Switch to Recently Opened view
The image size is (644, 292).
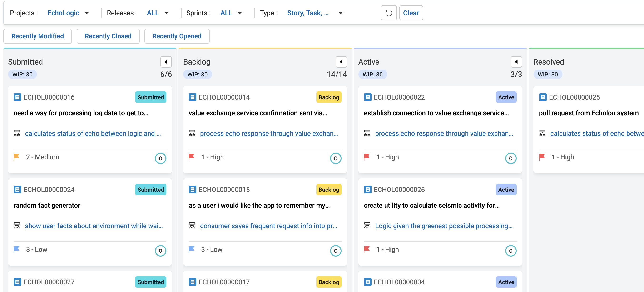point(177,36)
